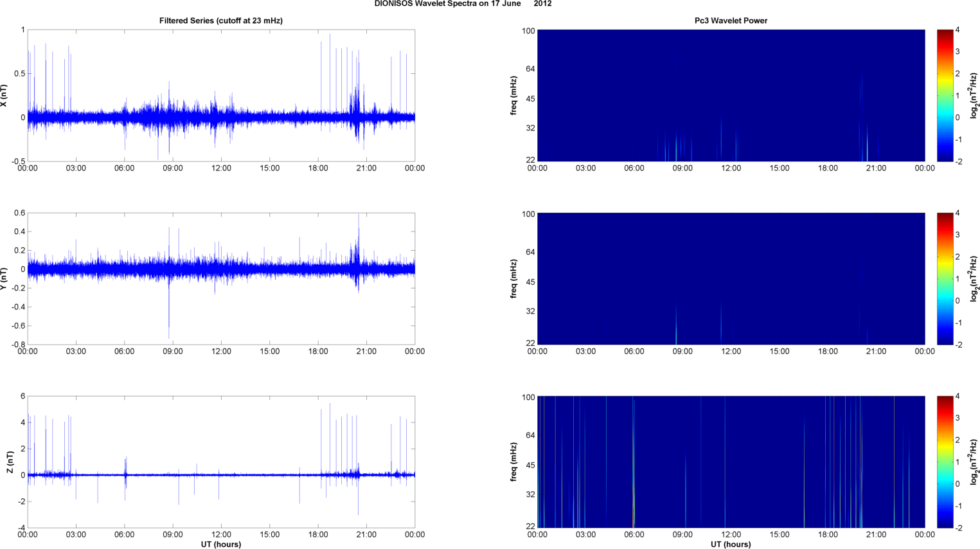Select the Pc3 Wavelet Power title
Screen dimensions: 980x549
(731, 21)
